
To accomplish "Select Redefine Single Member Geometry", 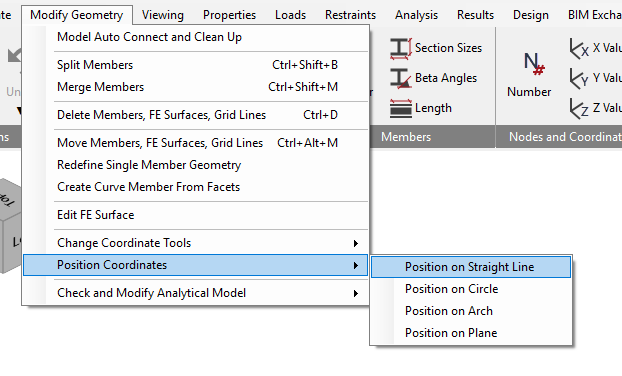I will coord(196,165).
